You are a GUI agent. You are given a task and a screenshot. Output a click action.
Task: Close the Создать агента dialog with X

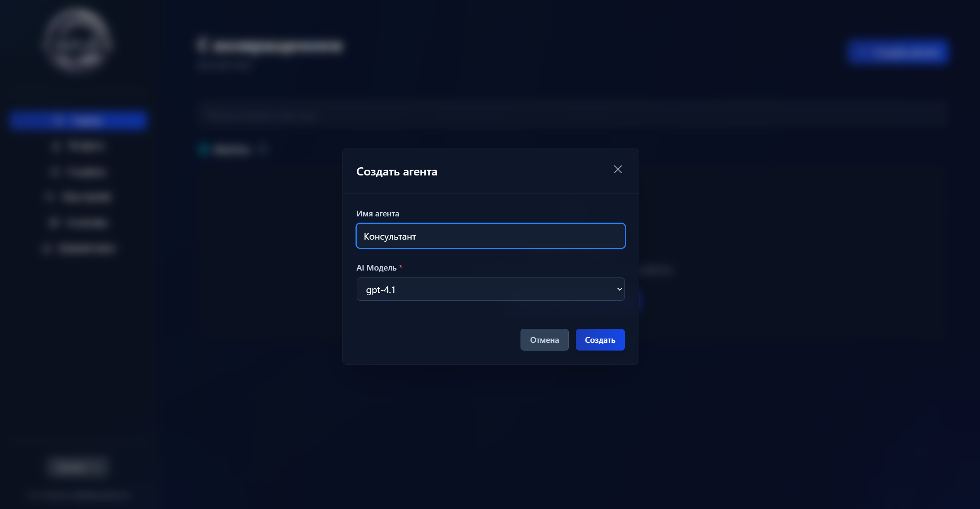click(618, 169)
